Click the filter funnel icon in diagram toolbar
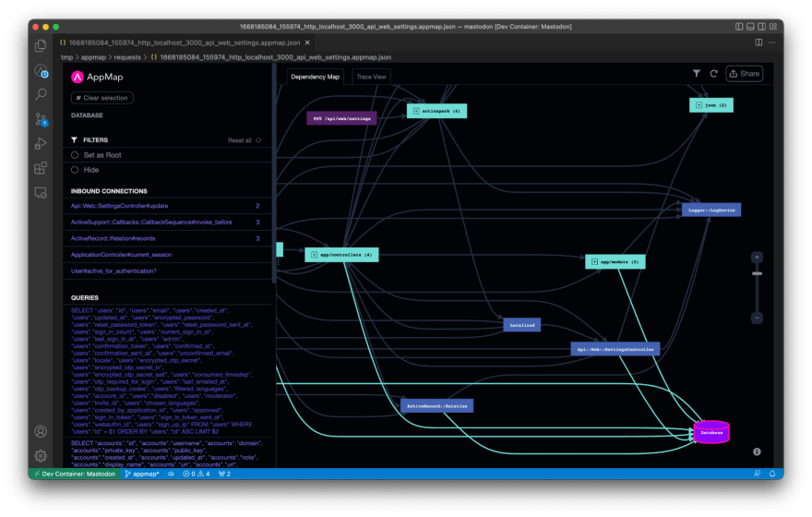The height and width of the screenshot is (517, 812). click(697, 74)
